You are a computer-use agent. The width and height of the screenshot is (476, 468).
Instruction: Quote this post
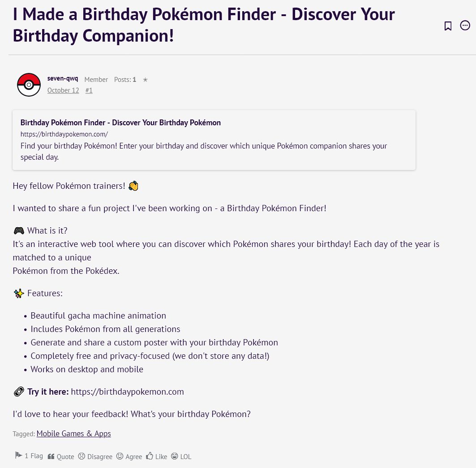[x=61, y=456]
